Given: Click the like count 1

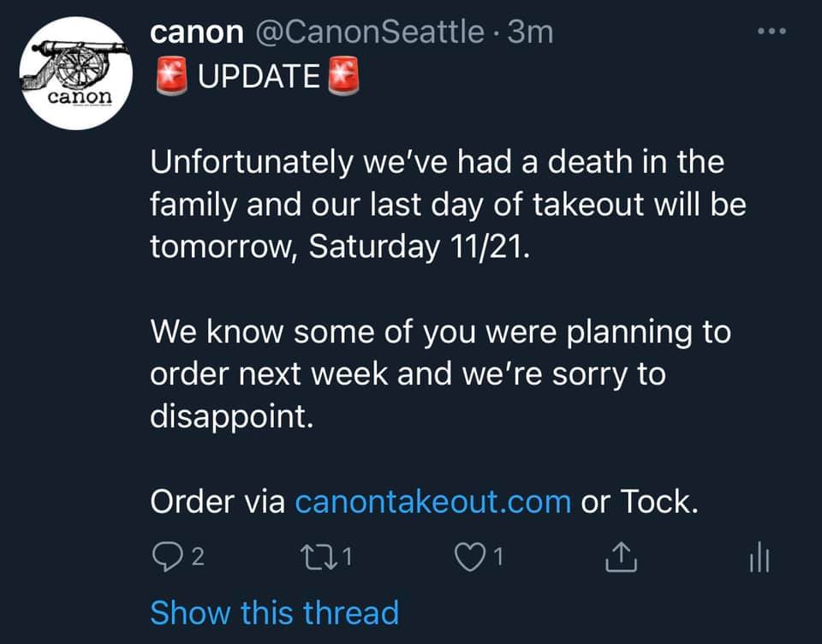Looking at the screenshot, I should click(498, 557).
